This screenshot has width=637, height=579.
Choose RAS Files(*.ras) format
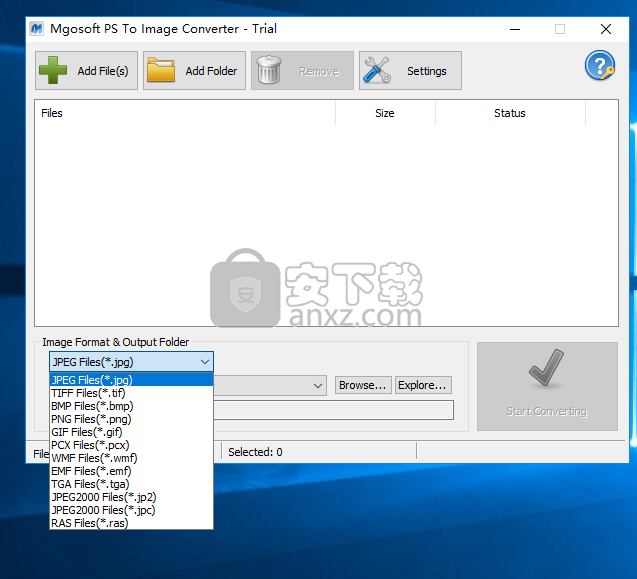coord(131,523)
